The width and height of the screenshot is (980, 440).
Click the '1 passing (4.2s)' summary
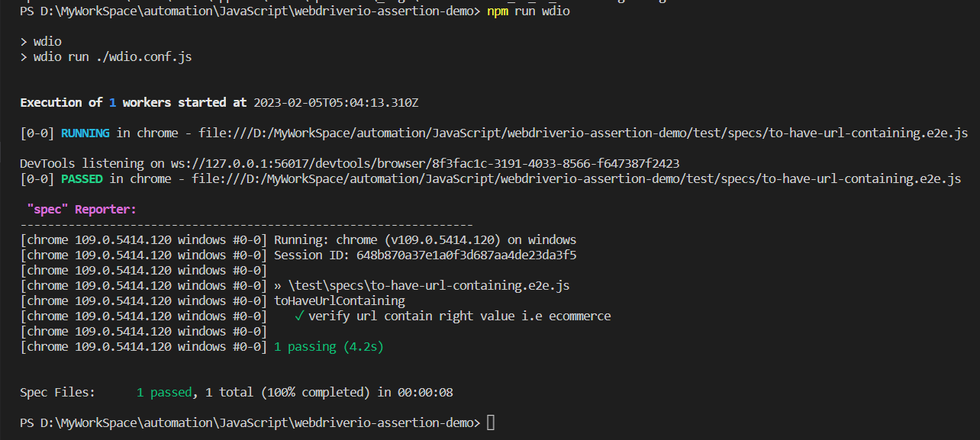329,345
